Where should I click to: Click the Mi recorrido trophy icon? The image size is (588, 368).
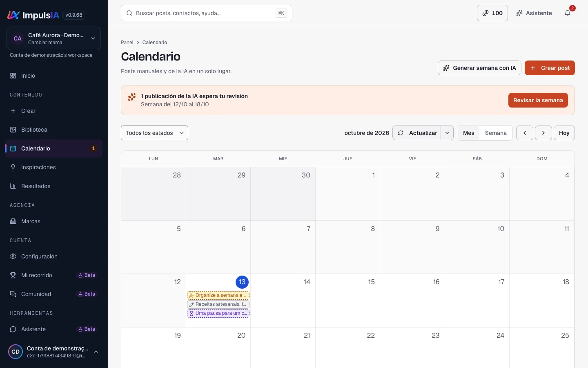click(x=13, y=275)
